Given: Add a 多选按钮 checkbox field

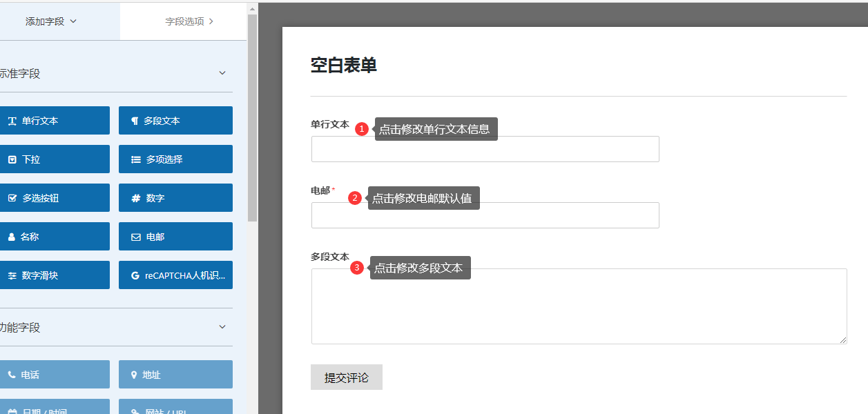Looking at the screenshot, I should (54, 198).
